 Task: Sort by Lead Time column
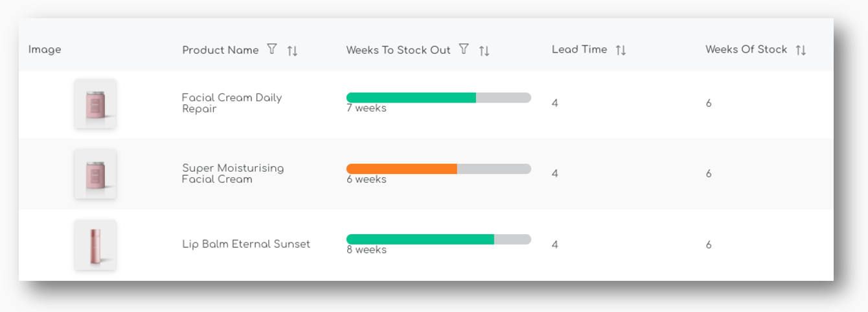621,50
